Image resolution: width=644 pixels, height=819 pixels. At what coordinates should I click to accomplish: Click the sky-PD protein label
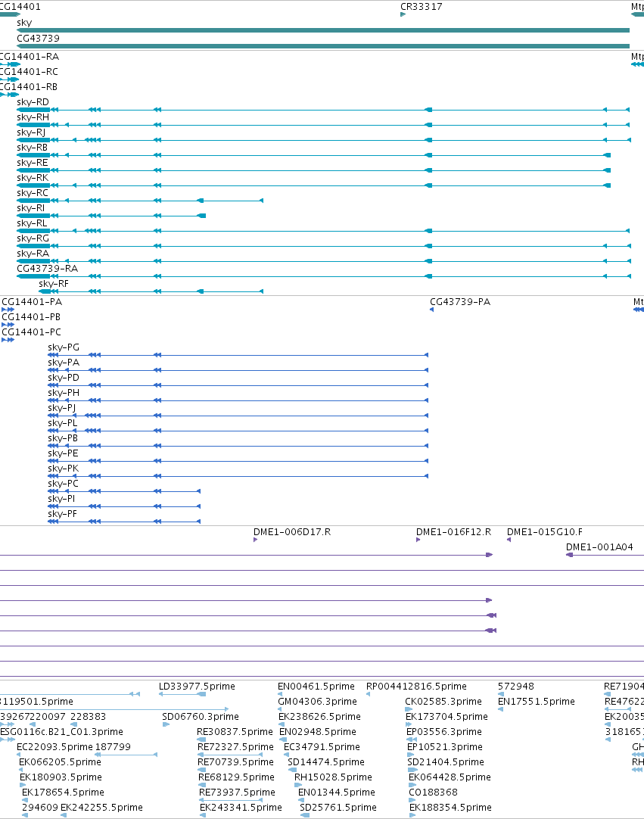(64, 378)
